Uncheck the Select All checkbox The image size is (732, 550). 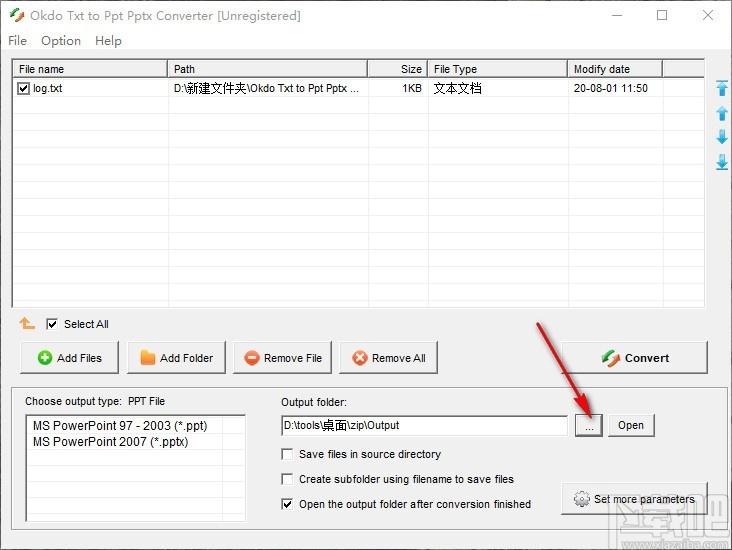tap(52, 324)
